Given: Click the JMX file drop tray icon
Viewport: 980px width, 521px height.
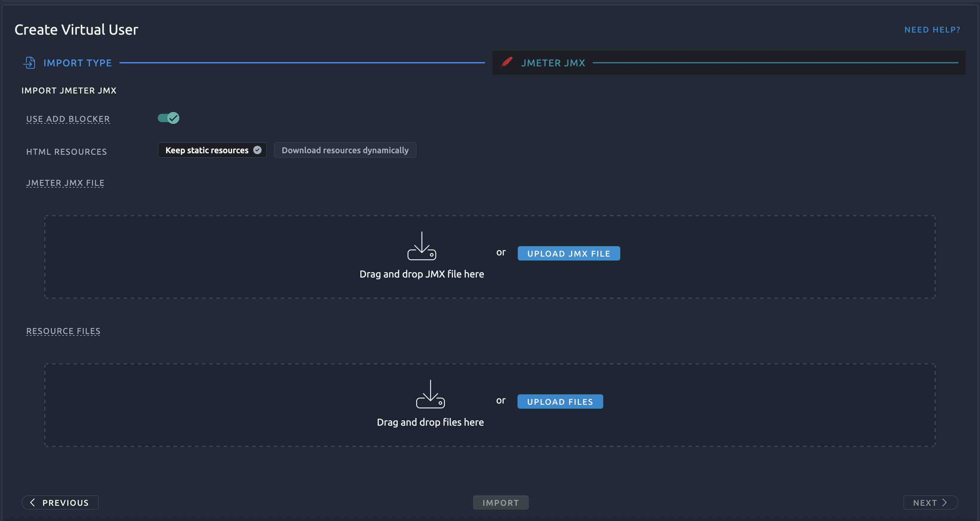Looking at the screenshot, I should (x=422, y=246).
